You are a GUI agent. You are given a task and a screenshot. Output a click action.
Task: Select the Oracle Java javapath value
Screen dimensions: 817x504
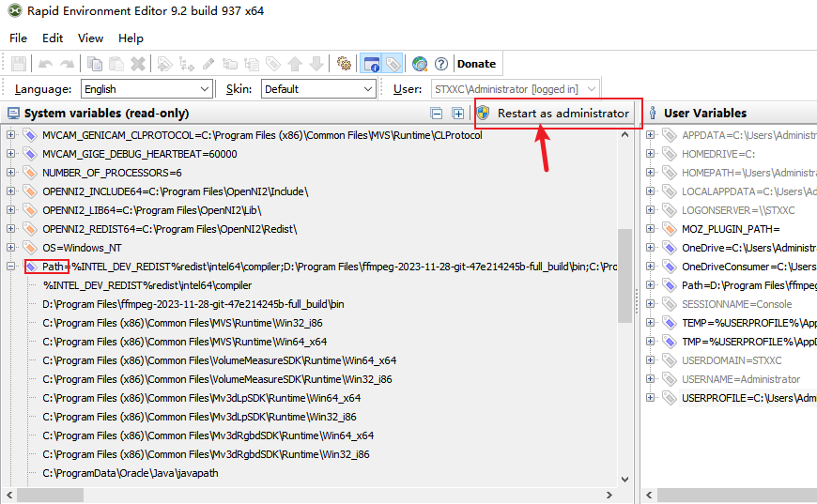pos(131,473)
